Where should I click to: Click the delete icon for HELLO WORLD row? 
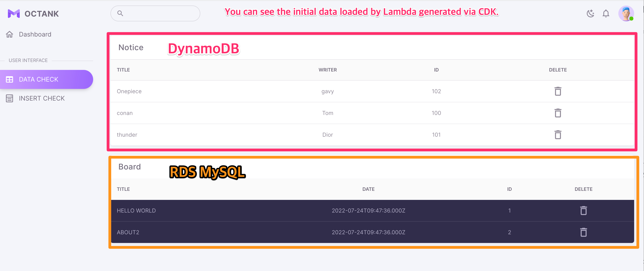click(583, 211)
